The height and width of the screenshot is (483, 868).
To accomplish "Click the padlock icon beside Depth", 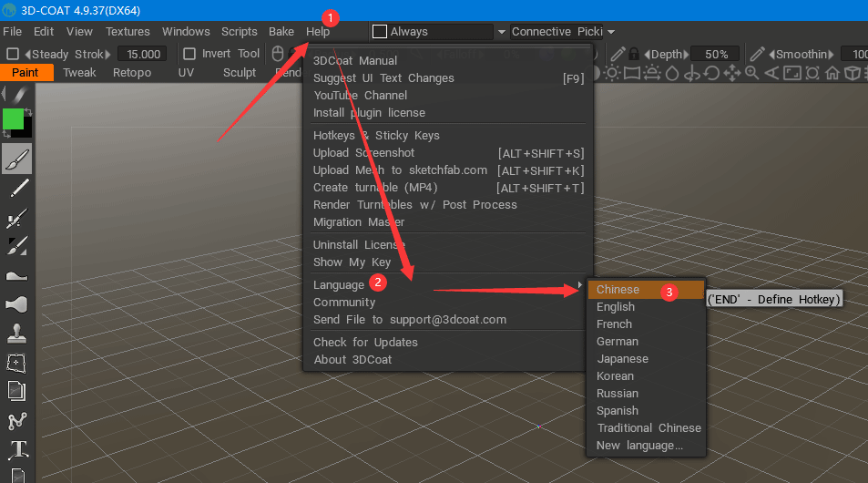I will point(634,54).
